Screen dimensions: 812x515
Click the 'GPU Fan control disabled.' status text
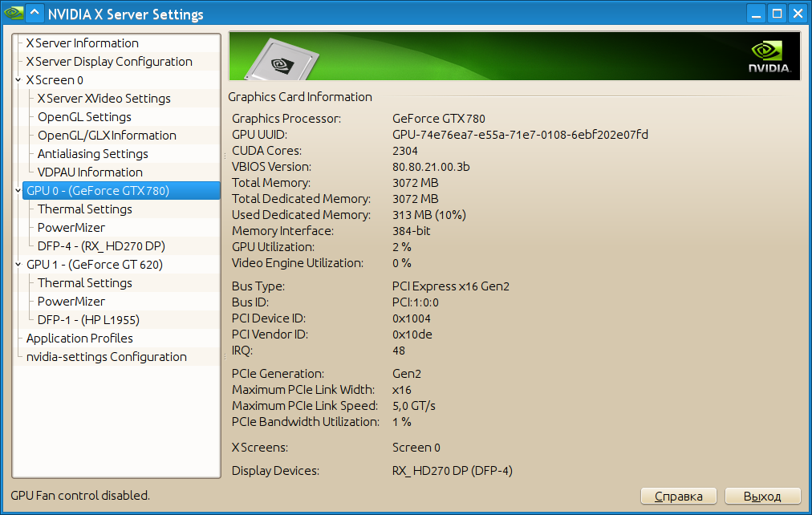coord(80,496)
